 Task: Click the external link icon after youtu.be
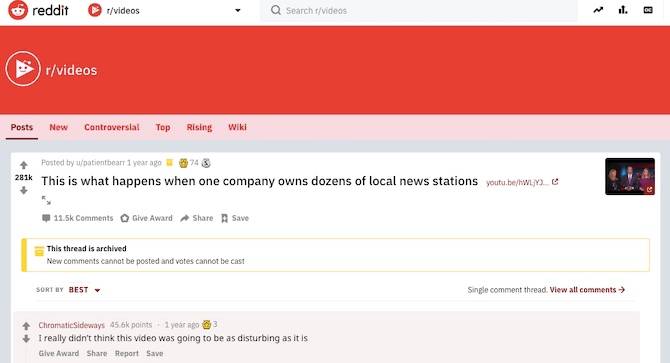tap(555, 182)
